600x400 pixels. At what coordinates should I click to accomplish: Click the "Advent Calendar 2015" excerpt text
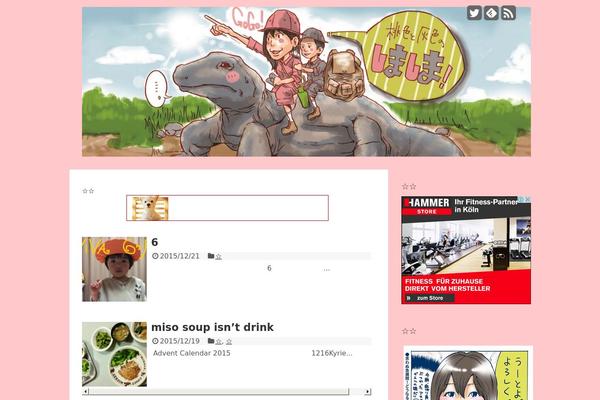192,353
